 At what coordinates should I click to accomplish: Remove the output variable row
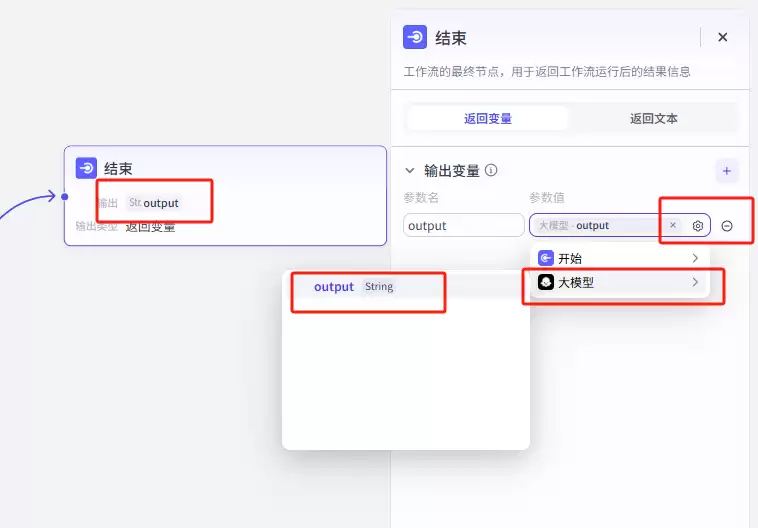[727, 226]
